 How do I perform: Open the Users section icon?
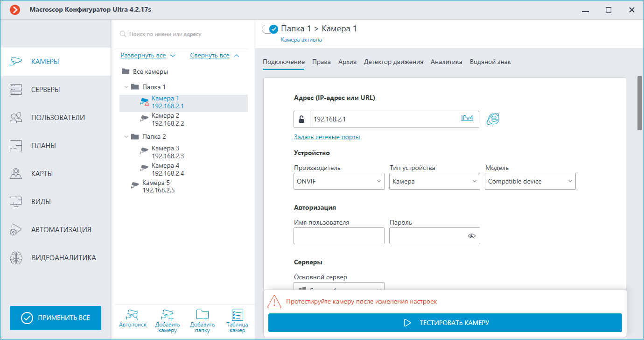[16, 117]
